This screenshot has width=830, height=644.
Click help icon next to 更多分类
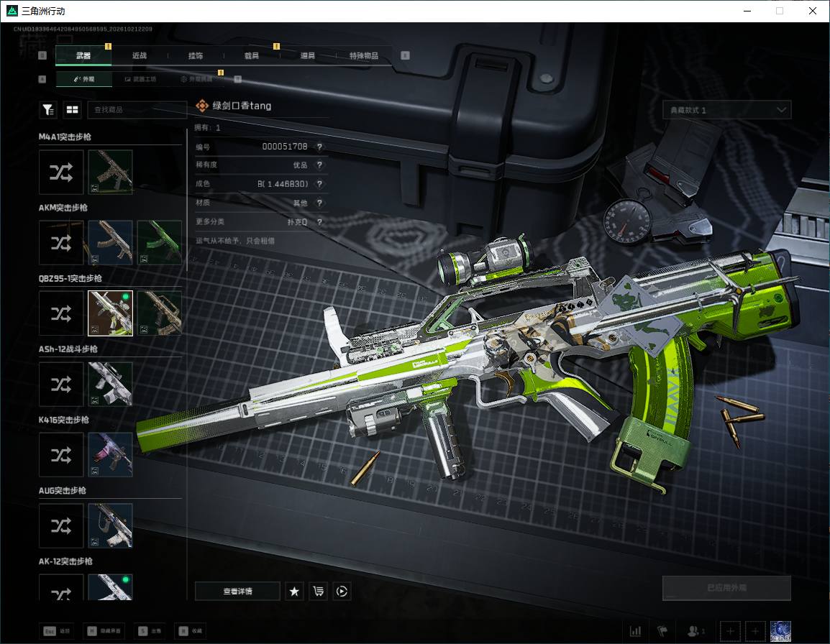click(x=319, y=222)
